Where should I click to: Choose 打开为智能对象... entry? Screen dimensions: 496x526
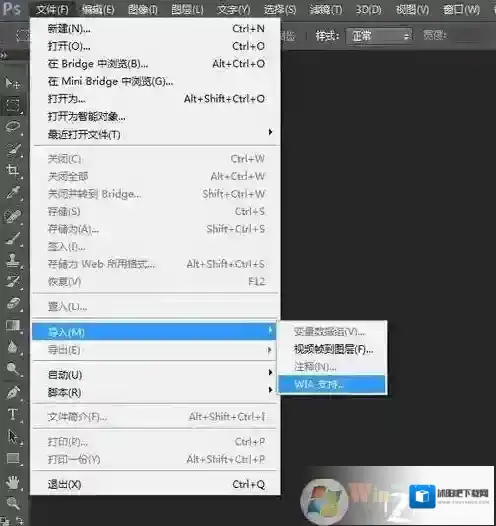(156, 116)
